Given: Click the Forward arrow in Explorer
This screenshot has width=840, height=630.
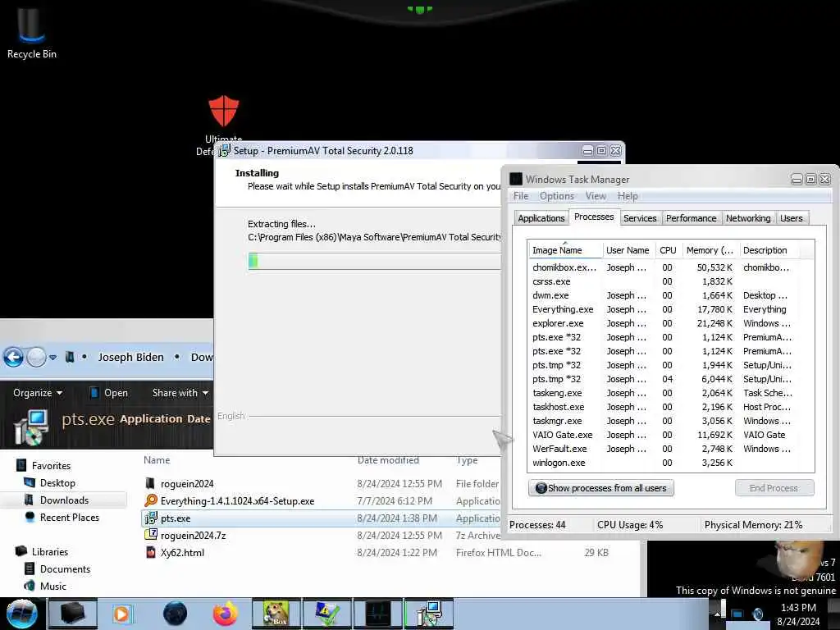Looking at the screenshot, I should click(x=36, y=357).
